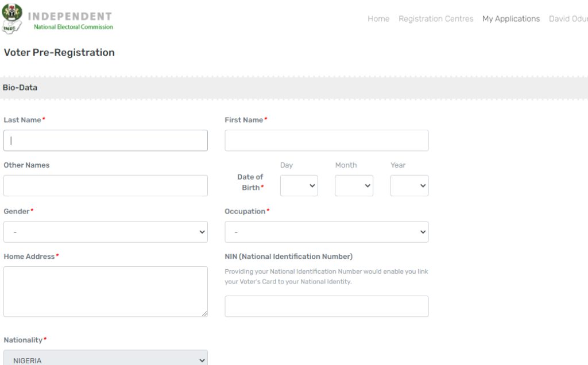Open the Day of birth dropdown
The width and height of the screenshot is (588, 365).
299,186
